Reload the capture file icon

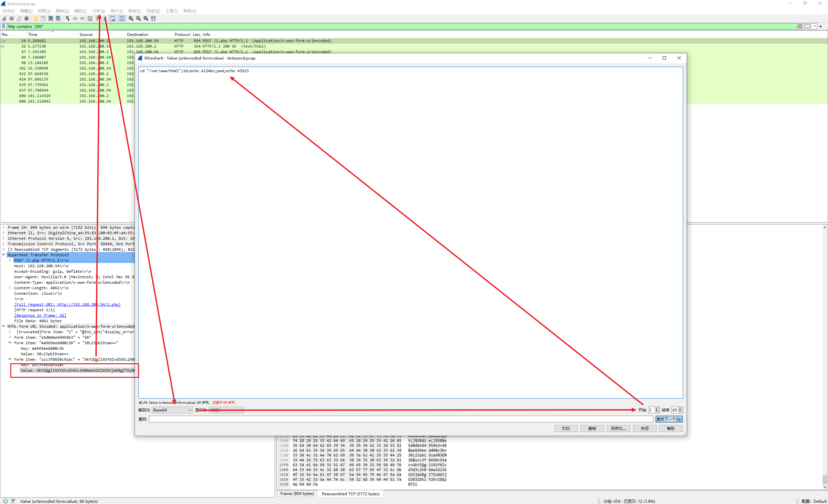coord(58,18)
